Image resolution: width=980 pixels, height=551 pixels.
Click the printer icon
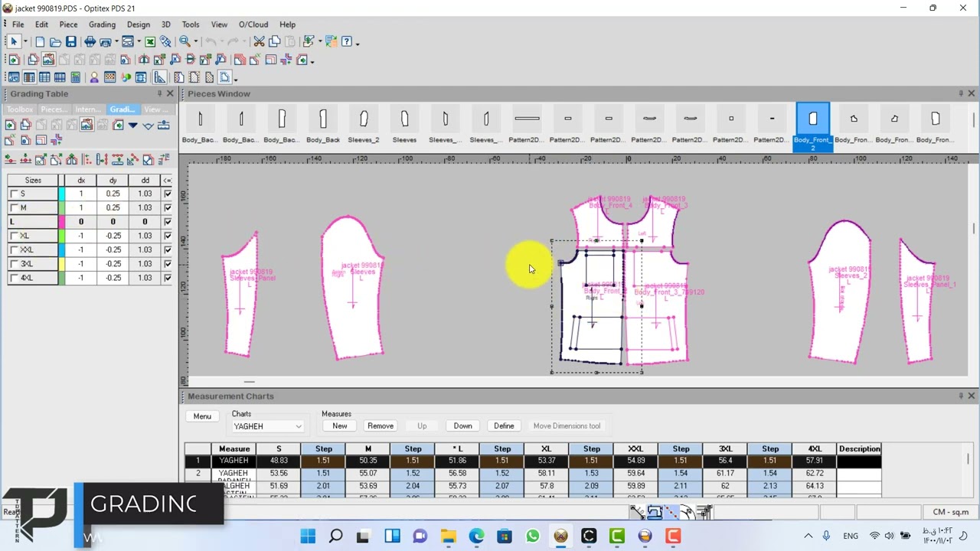click(90, 41)
